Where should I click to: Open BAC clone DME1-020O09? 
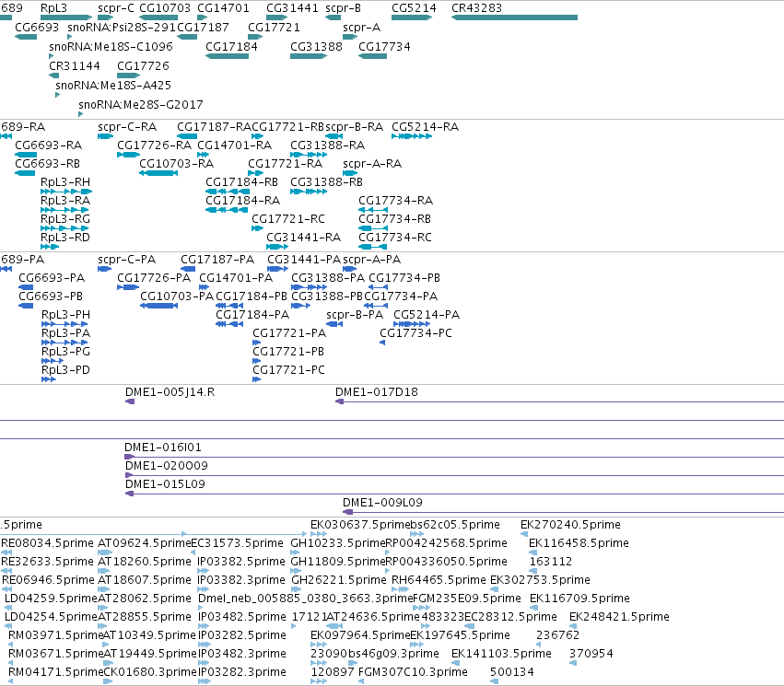(167, 467)
